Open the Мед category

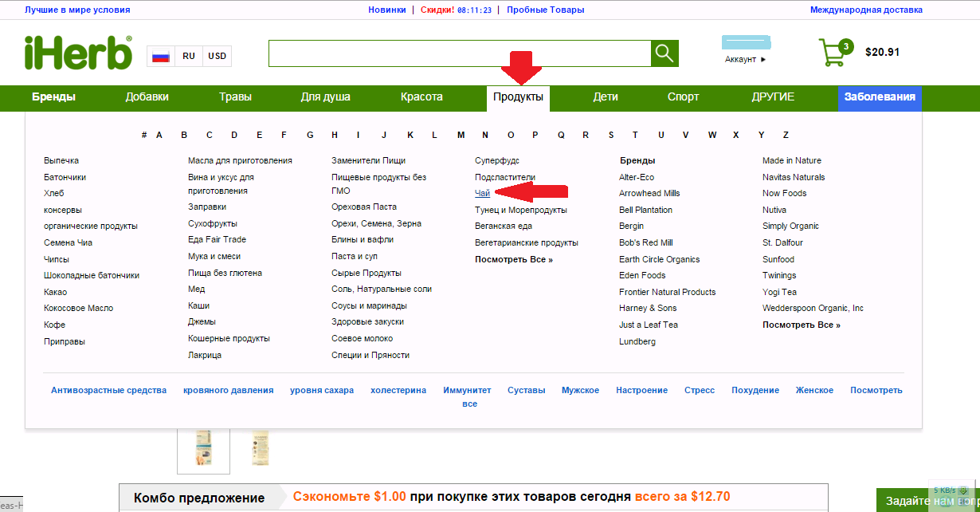[x=197, y=289]
